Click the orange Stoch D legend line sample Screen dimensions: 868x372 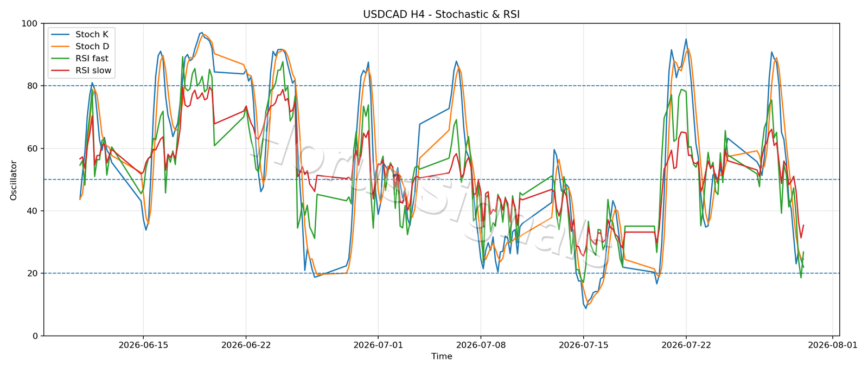[60, 47]
